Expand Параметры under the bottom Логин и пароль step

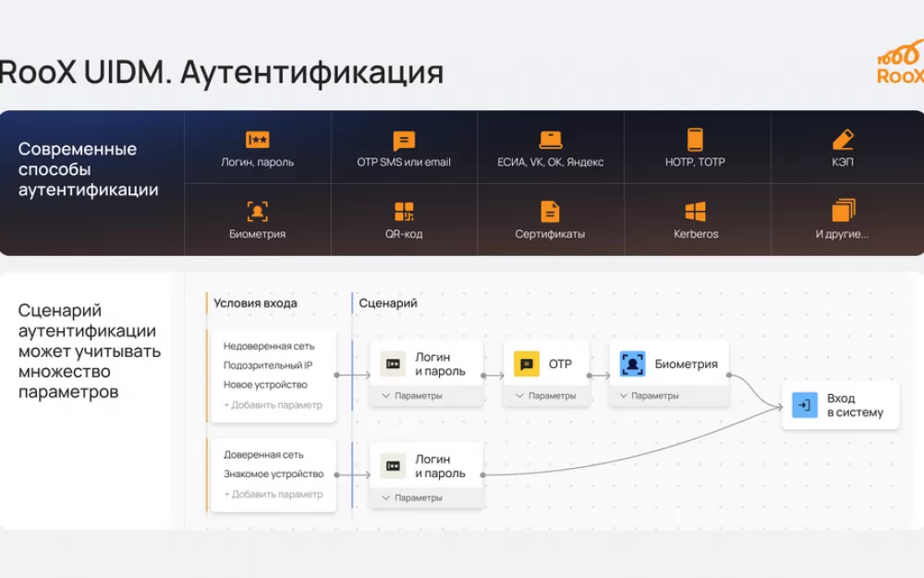tap(411, 498)
